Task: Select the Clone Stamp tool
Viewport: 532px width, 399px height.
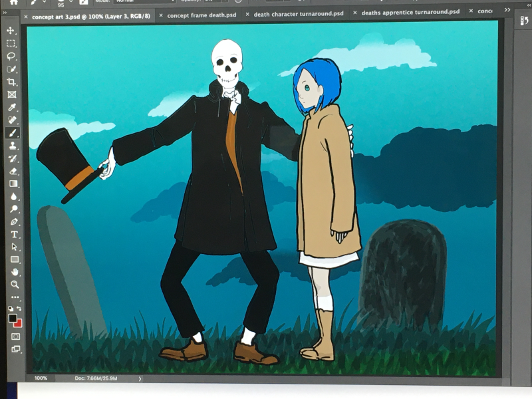Action: (12, 146)
